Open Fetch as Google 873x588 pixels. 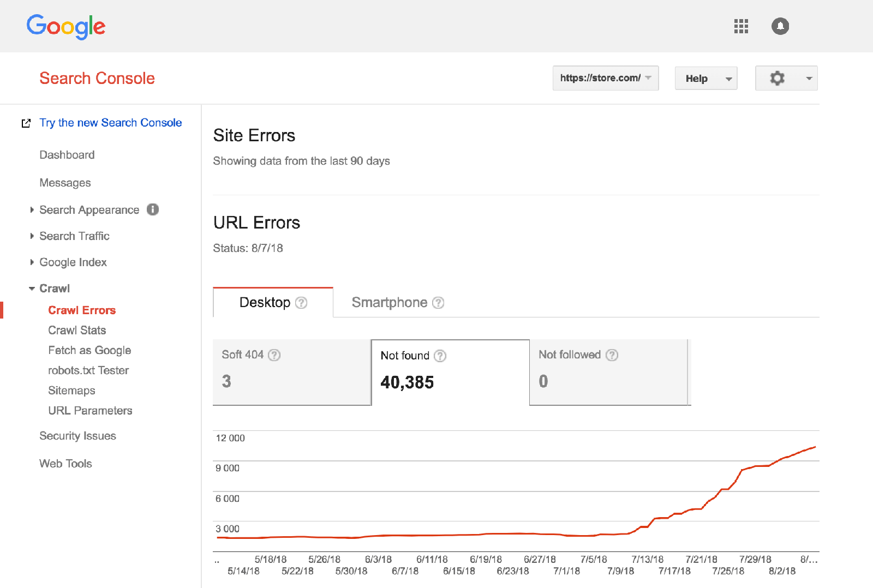(89, 351)
